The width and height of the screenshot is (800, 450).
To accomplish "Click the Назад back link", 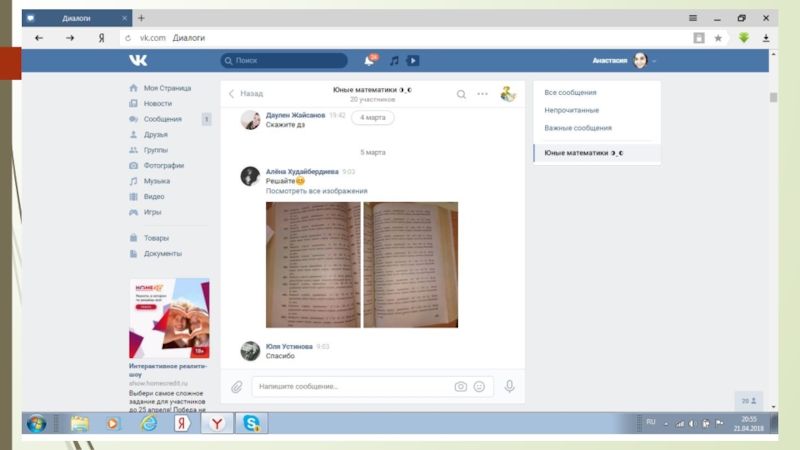I will pos(246,94).
